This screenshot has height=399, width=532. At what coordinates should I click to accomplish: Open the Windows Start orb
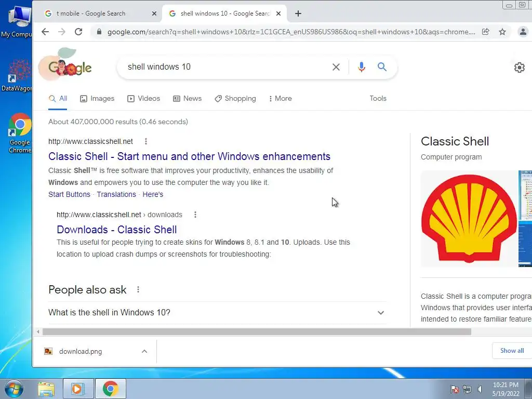14,389
